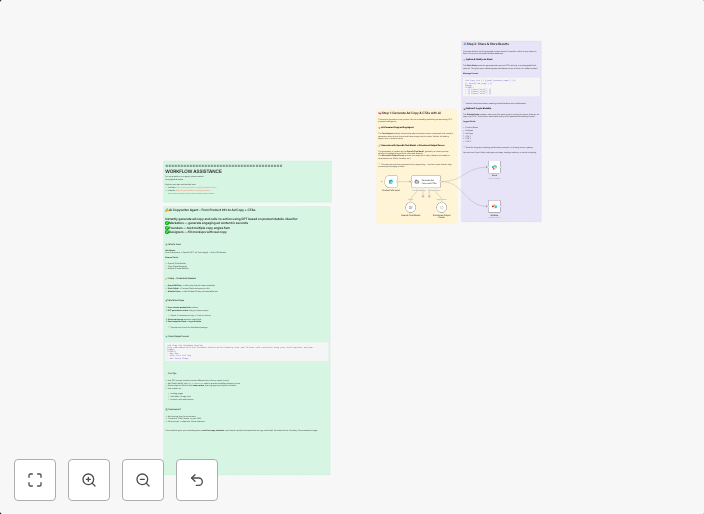Click the code block in purple sticky note
The height and width of the screenshot is (514, 704).
[502, 87]
